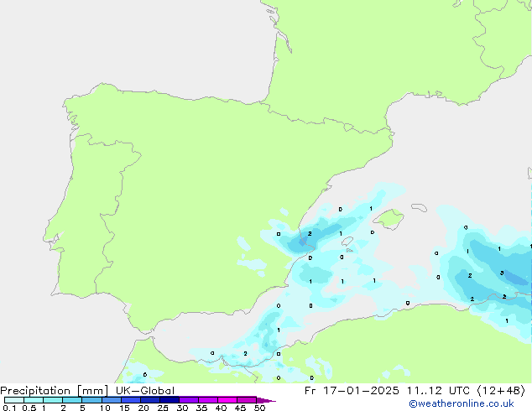
Task: Choose the 20–25 mm legend swatch
Action: coord(150,400)
